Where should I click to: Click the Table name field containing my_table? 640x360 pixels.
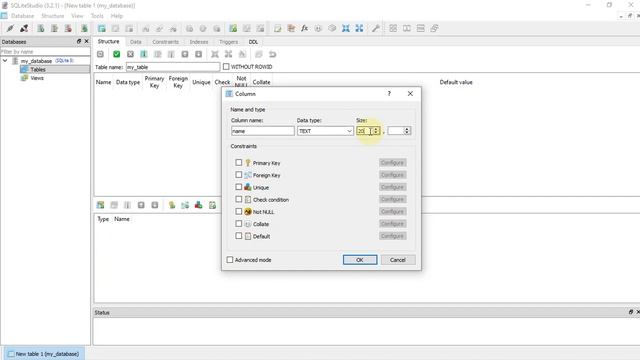[173, 67]
